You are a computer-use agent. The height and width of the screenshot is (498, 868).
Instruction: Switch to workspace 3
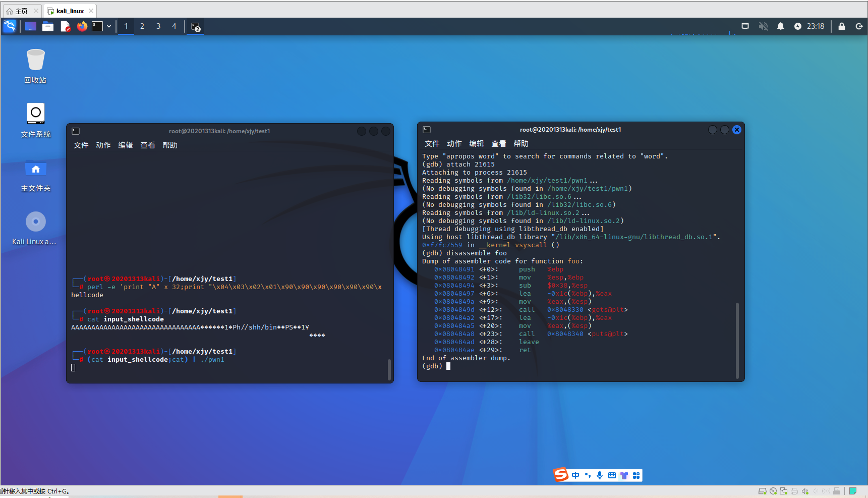tap(158, 26)
